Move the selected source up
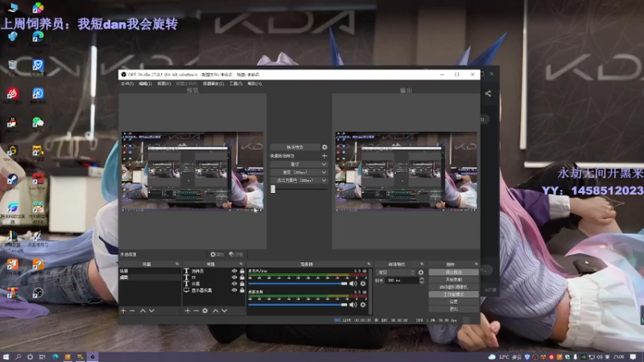Viewport: 644px width, 362px height. (x=215, y=311)
